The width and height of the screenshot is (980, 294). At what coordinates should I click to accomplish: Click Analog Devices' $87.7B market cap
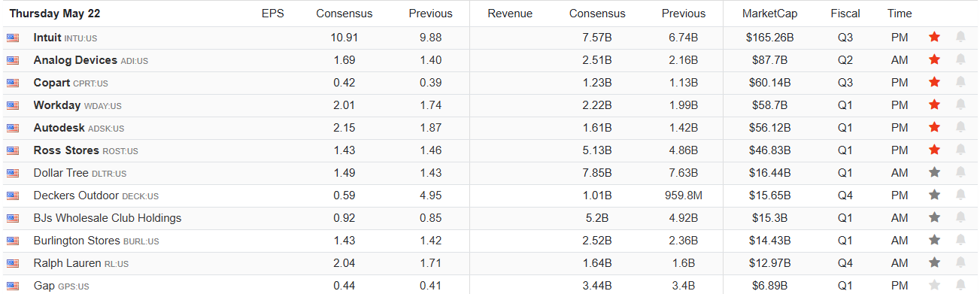(x=769, y=60)
